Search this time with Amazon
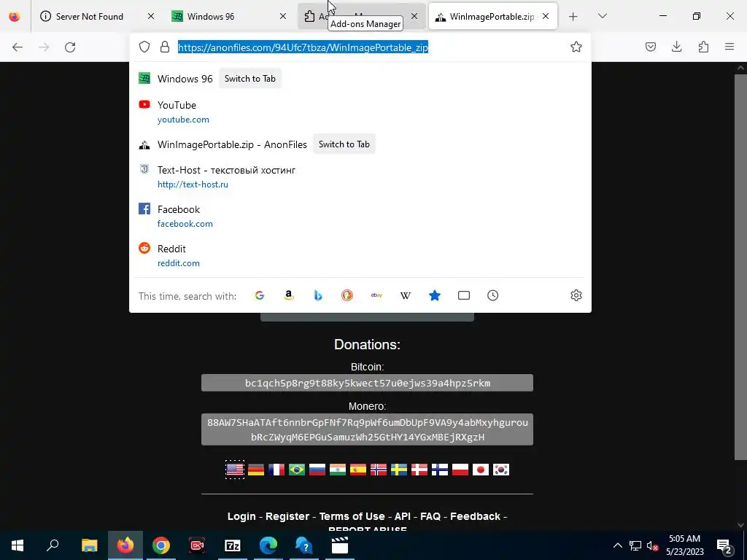Image resolution: width=747 pixels, height=560 pixels. click(x=289, y=295)
